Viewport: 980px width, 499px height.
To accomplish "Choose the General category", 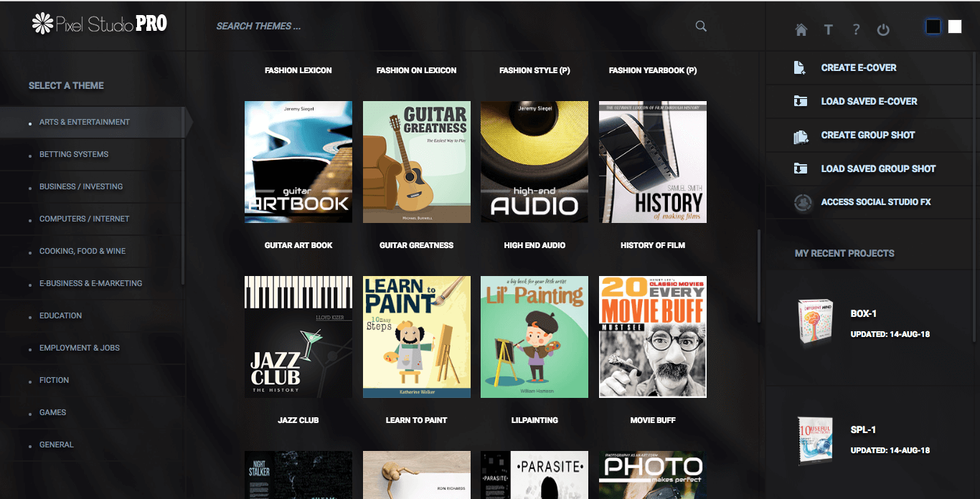I will (92, 445).
